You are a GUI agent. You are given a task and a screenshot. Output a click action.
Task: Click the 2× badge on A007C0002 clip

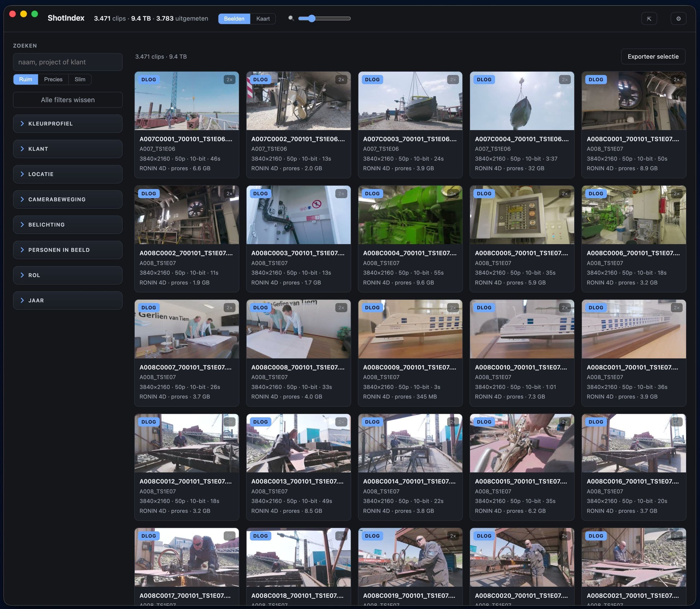(341, 80)
